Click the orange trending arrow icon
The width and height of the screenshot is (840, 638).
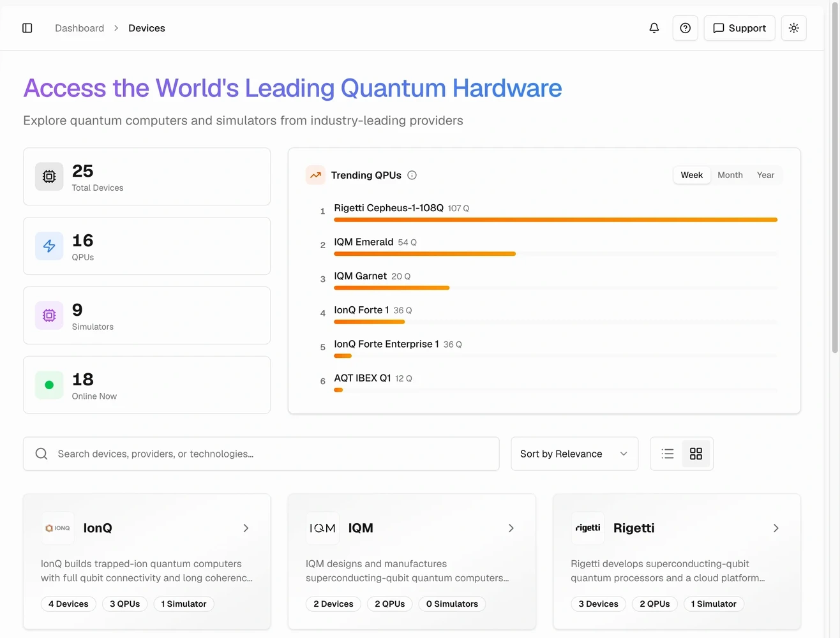click(315, 175)
